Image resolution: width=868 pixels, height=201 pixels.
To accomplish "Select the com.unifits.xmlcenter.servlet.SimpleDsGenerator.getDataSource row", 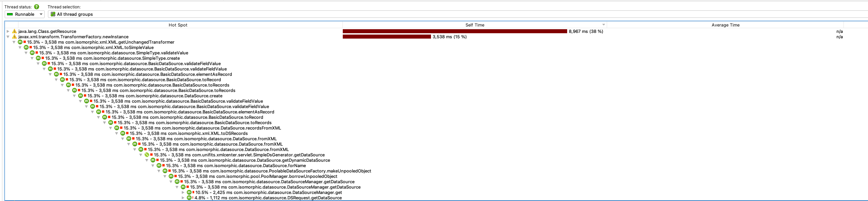I will (239, 155).
